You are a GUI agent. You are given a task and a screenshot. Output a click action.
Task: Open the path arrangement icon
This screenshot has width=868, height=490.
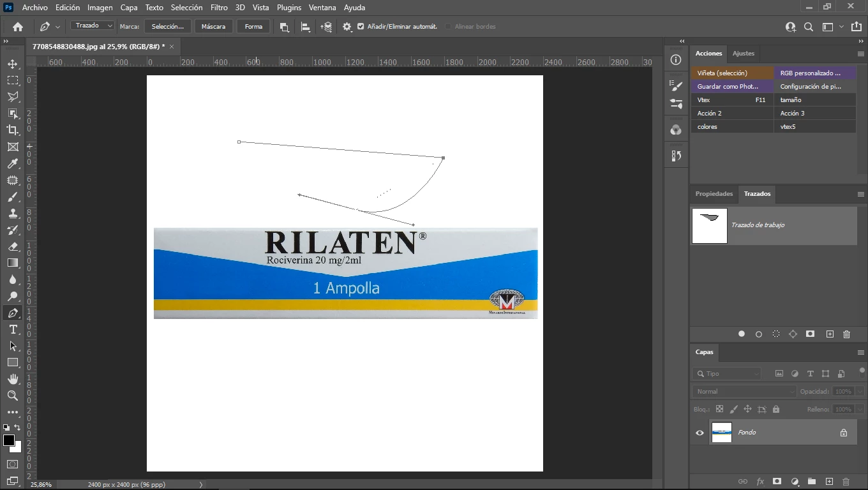[x=326, y=27]
